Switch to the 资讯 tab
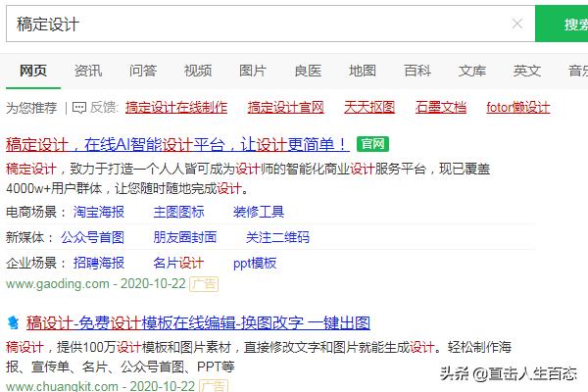The width and height of the screenshot is (588, 392). coord(88,71)
